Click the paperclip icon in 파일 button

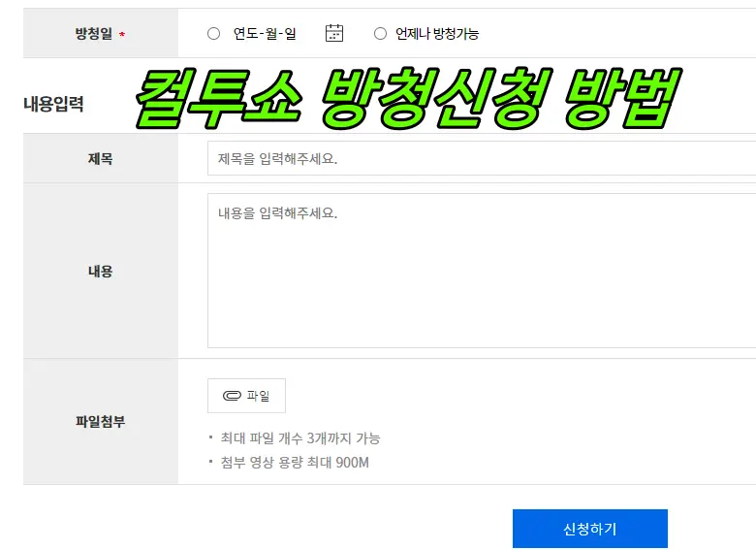(x=232, y=396)
